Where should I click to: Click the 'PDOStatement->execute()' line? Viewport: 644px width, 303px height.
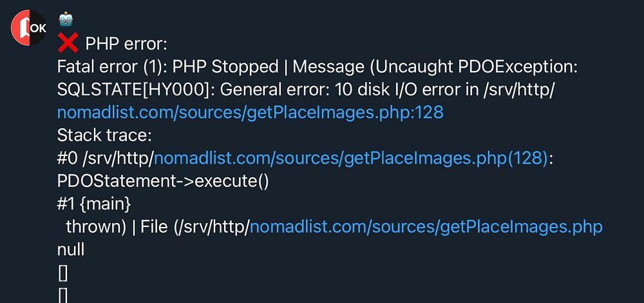click(x=162, y=181)
